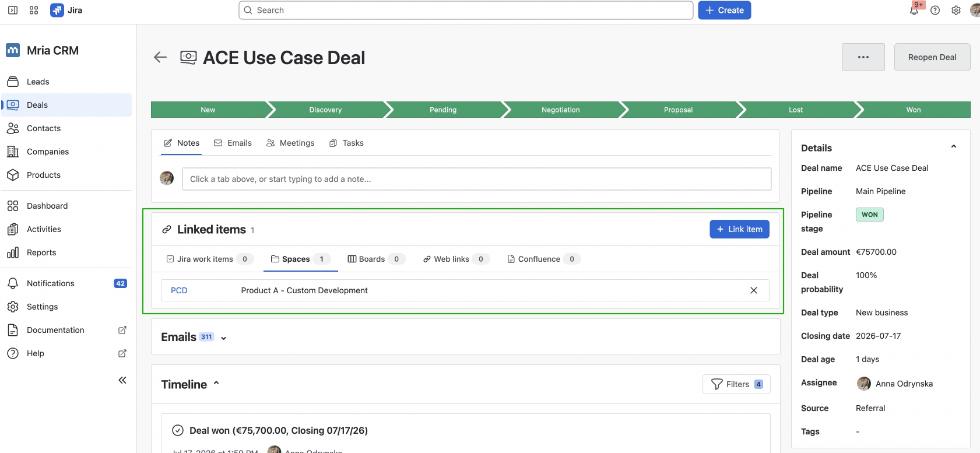Go back with the left arrow icon
980x453 pixels.
point(160,57)
